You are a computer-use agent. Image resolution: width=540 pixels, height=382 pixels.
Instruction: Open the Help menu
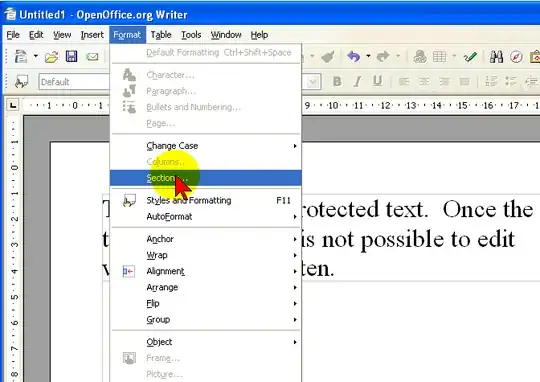(259, 35)
